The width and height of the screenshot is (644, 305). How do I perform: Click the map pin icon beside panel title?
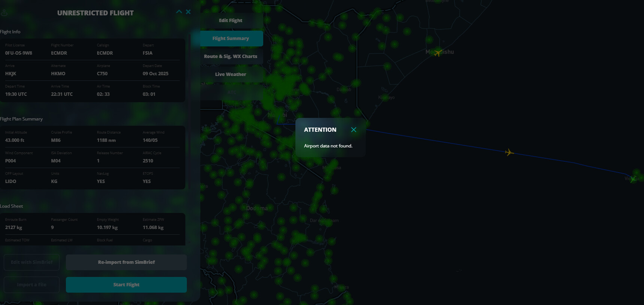click(x=4, y=13)
